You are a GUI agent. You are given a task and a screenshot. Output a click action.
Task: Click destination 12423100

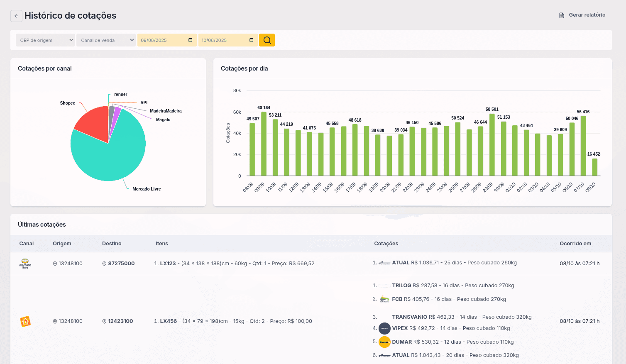coord(120,321)
